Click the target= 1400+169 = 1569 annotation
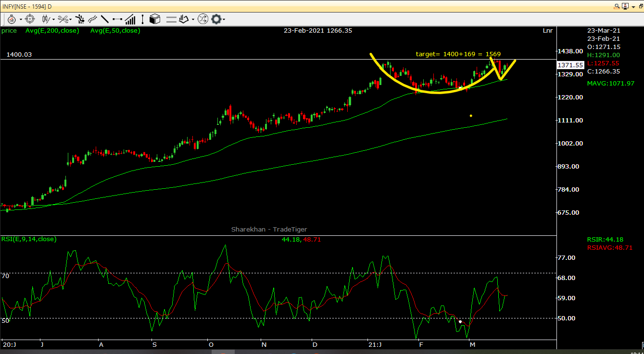Screen dimensions: 644x354 458,54
